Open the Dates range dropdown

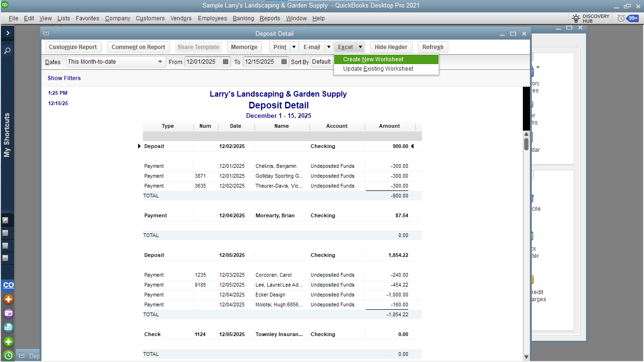116,62
